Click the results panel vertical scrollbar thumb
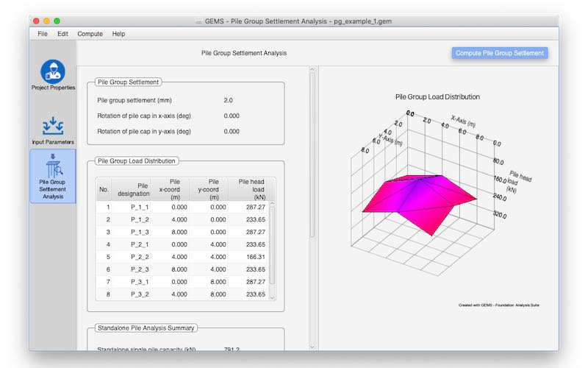 click(x=312, y=155)
